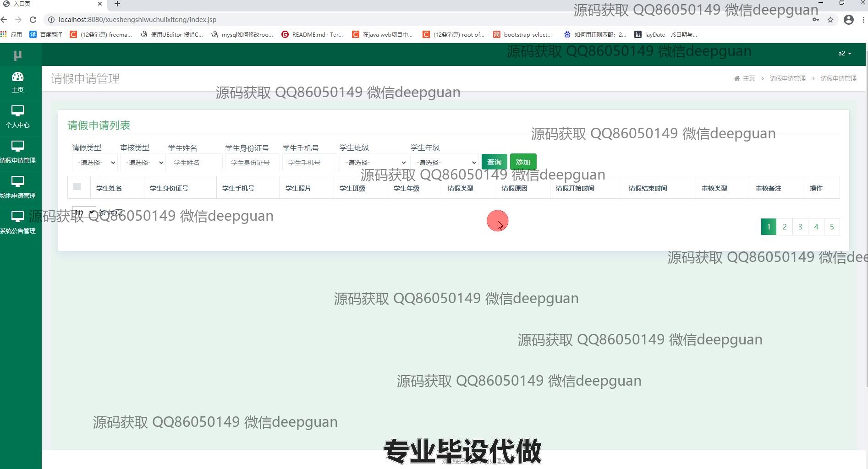Open the 学生年级 dropdown
Image resolution: width=868 pixels, height=469 pixels.
[x=444, y=163]
